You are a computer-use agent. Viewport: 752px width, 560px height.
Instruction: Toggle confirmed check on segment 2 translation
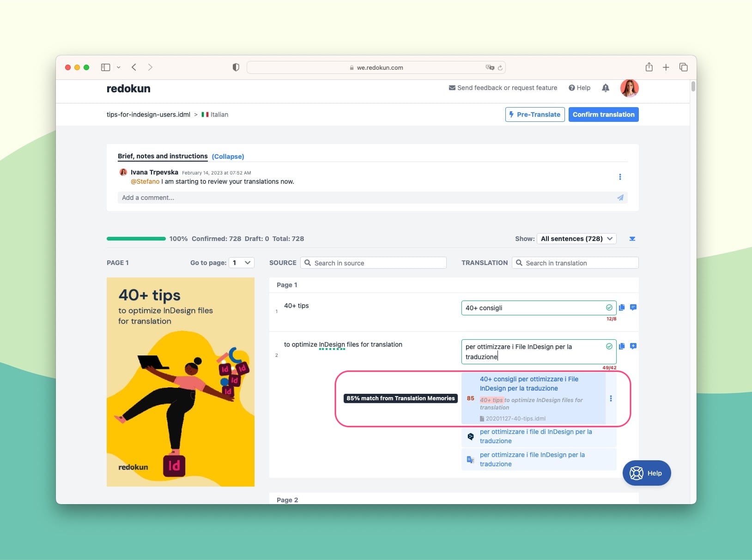(x=609, y=346)
